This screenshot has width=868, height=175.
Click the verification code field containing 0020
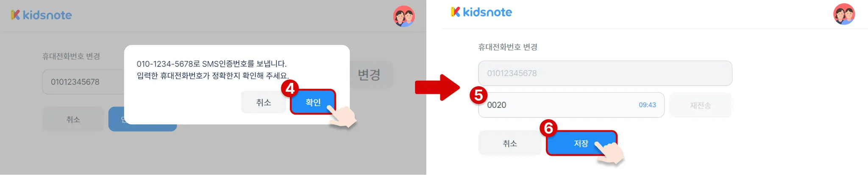[571, 105]
